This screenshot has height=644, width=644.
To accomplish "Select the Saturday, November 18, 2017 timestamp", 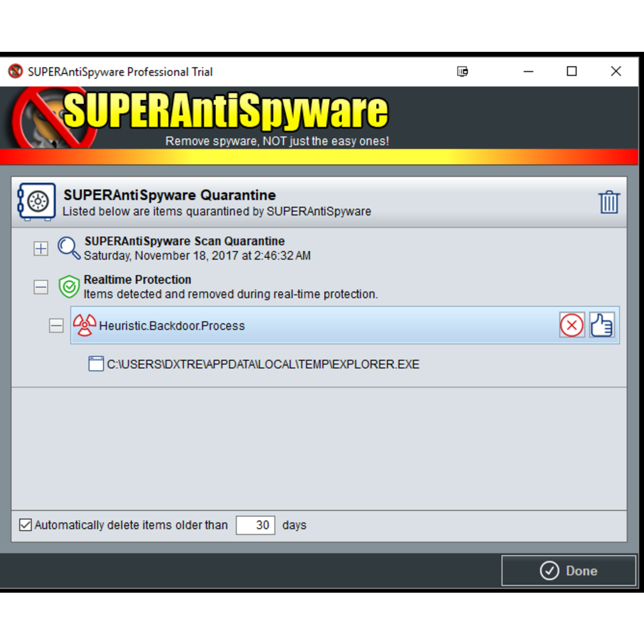I will [197, 256].
